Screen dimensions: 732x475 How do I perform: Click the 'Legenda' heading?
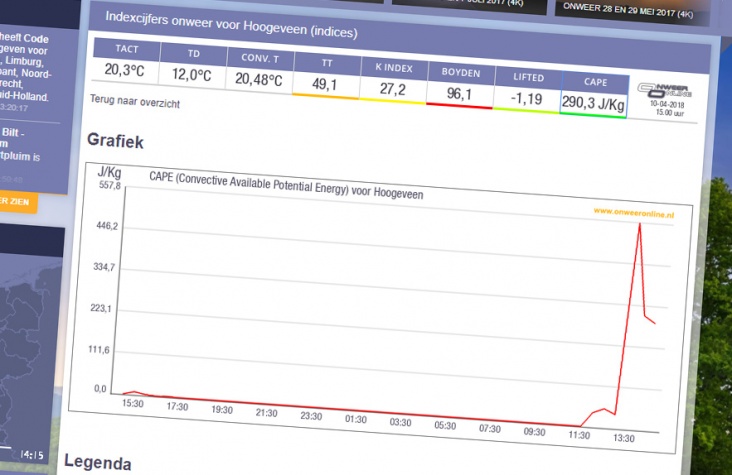(97, 463)
